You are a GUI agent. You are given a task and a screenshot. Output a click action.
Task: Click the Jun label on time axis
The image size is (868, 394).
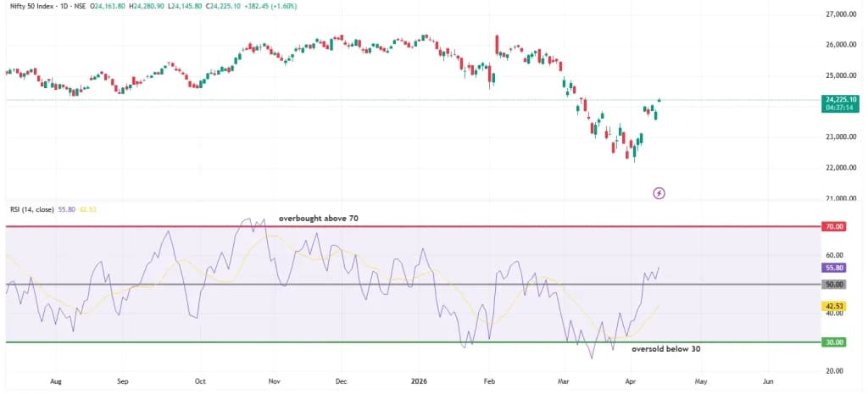click(768, 381)
